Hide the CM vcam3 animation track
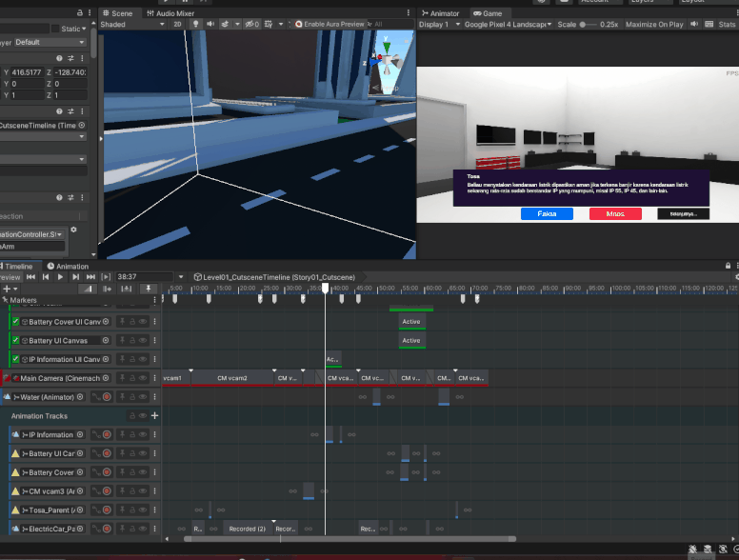Viewport: 739px width, 560px height. (x=143, y=490)
